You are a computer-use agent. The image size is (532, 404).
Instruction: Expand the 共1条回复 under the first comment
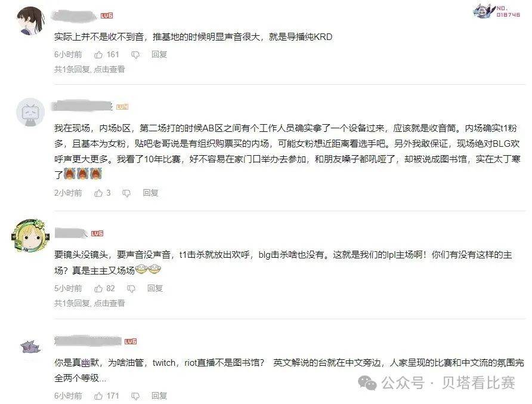pyautogui.click(x=89, y=69)
